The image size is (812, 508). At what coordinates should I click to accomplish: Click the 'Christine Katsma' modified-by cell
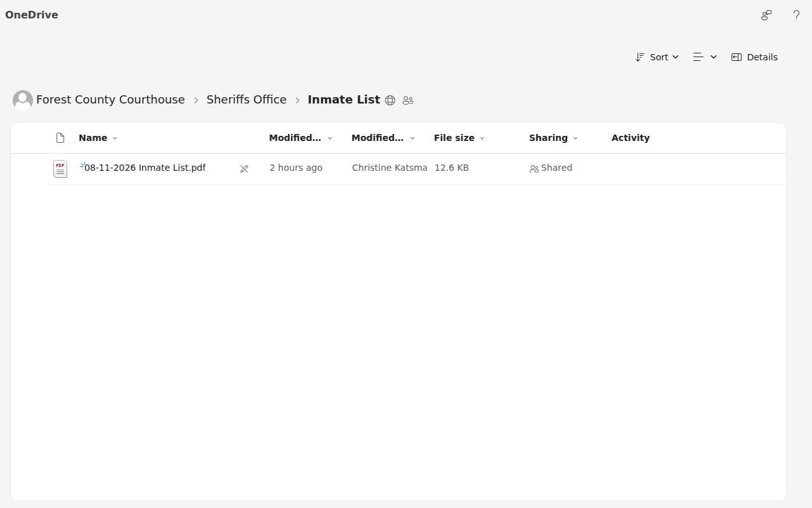(x=390, y=168)
